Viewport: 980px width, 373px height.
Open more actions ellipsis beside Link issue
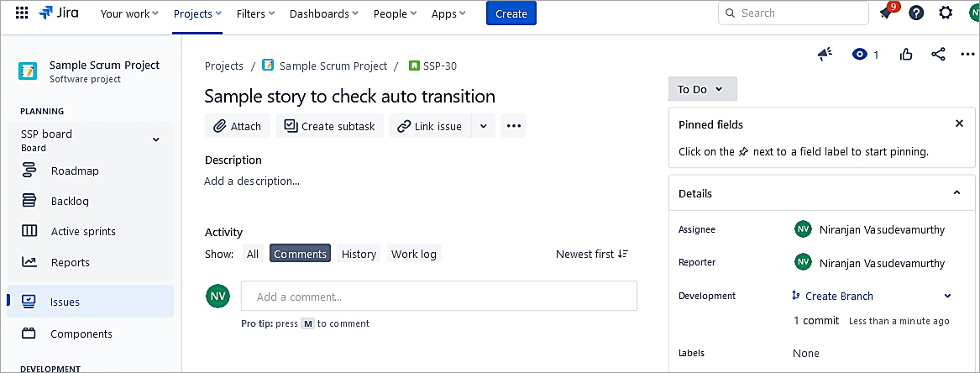click(514, 126)
